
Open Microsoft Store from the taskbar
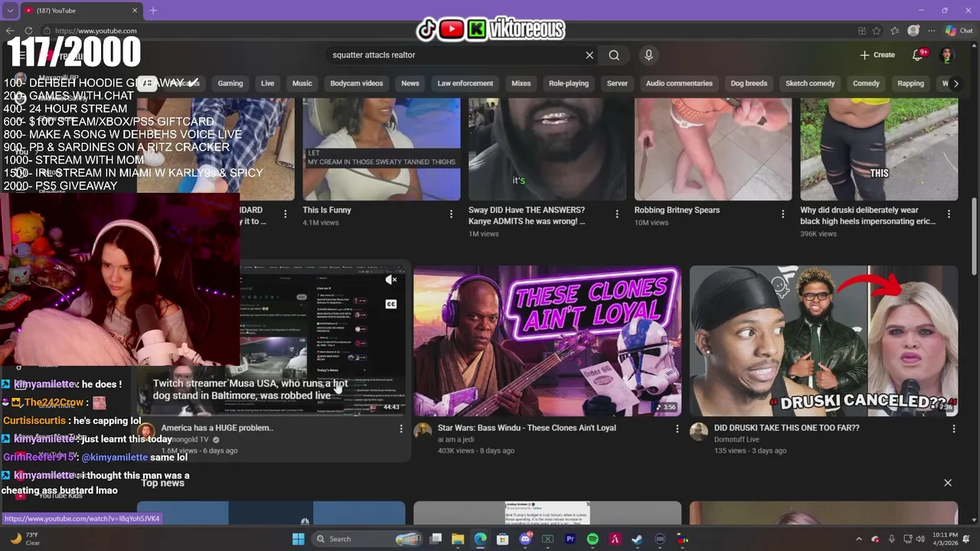[502, 539]
